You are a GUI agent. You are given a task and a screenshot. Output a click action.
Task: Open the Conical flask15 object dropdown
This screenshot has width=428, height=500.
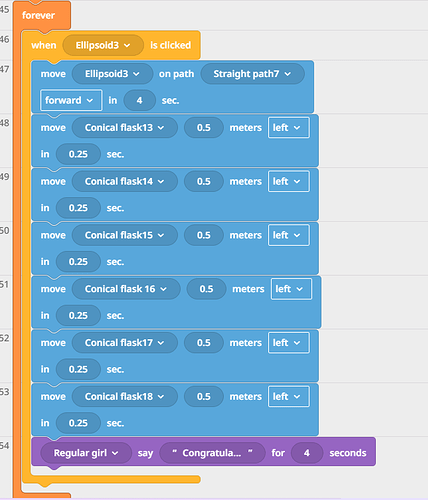click(125, 235)
